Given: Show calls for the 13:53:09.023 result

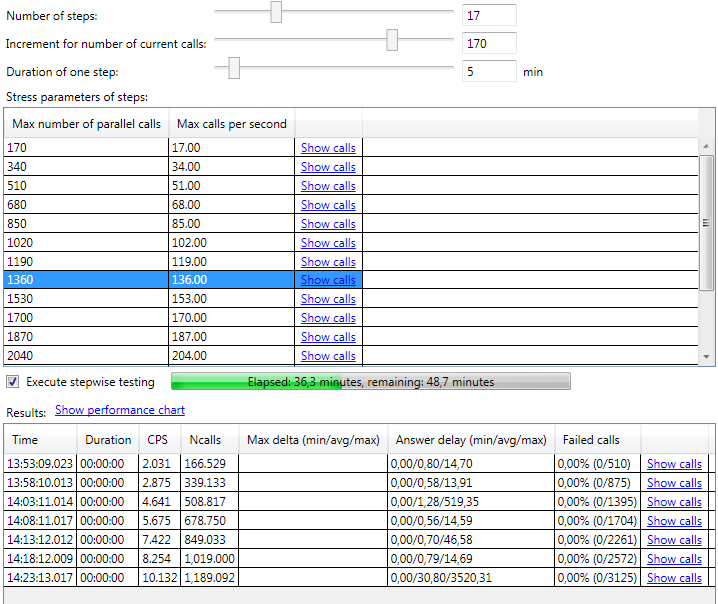Looking at the screenshot, I should click(x=674, y=464).
